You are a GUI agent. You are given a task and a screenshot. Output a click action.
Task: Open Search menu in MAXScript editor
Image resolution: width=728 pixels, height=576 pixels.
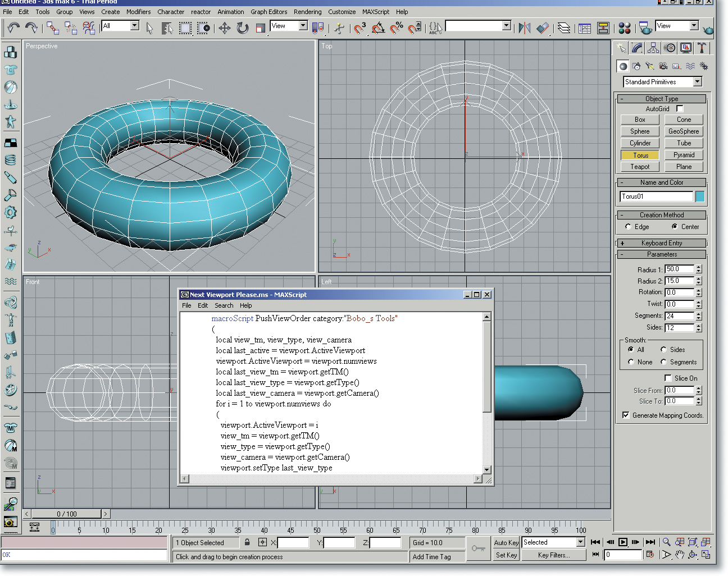pyautogui.click(x=224, y=305)
